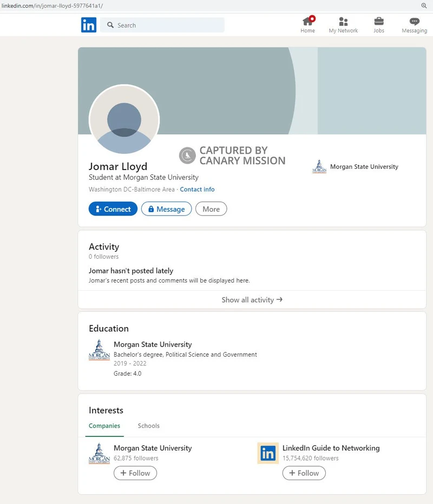This screenshot has height=504, width=433.
Task: Open the Contact info link
Action: 197,189
